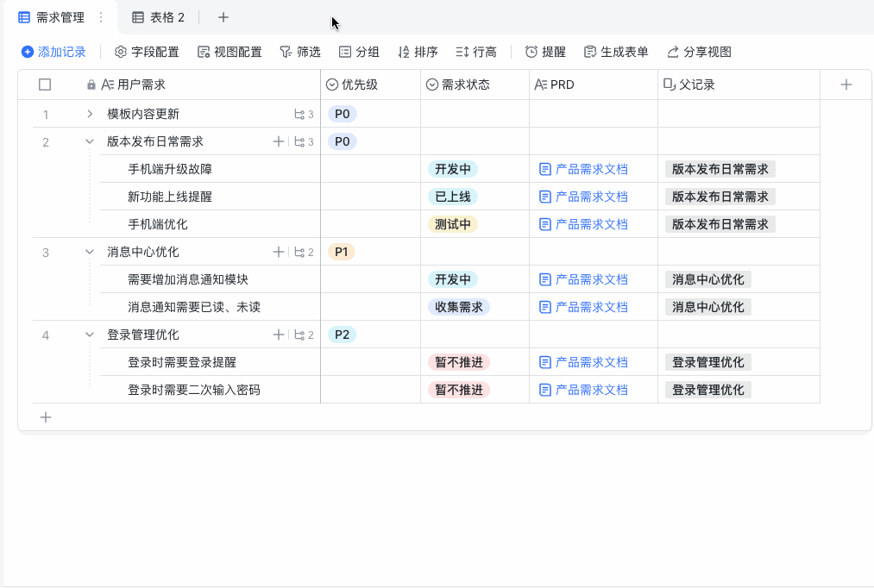Click the document icon in 消息通知需要已读、未读 row
The width and height of the screenshot is (874, 588).
point(545,307)
